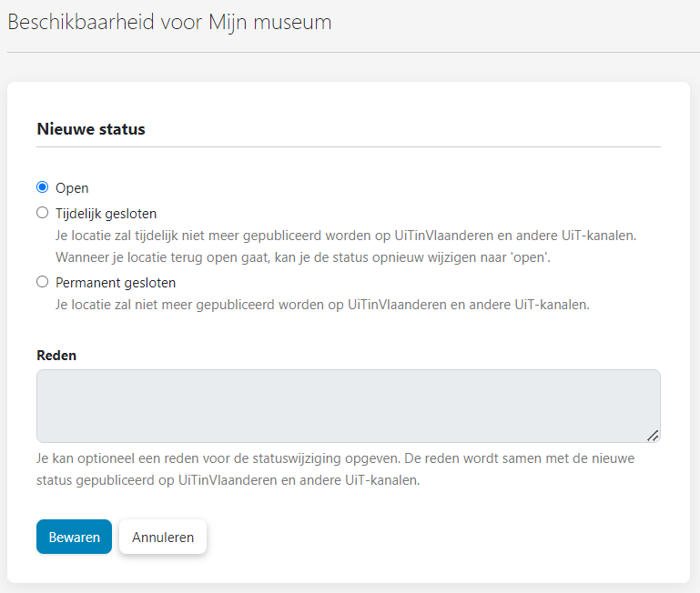The height and width of the screenshot is (593, 700).
Task: Cancel using the Annuleren button
Action: click(163, 537)
